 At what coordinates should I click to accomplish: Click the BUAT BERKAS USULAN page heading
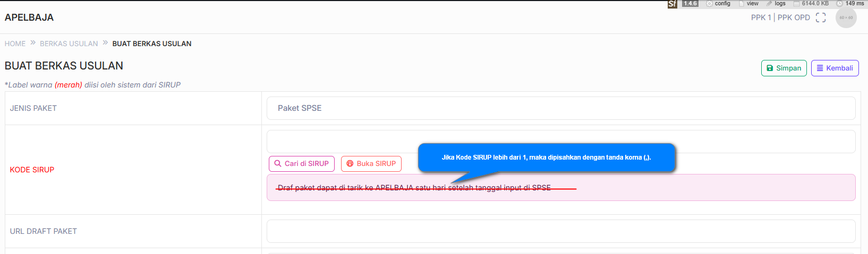pyautogui.click(x=64, y=66)
